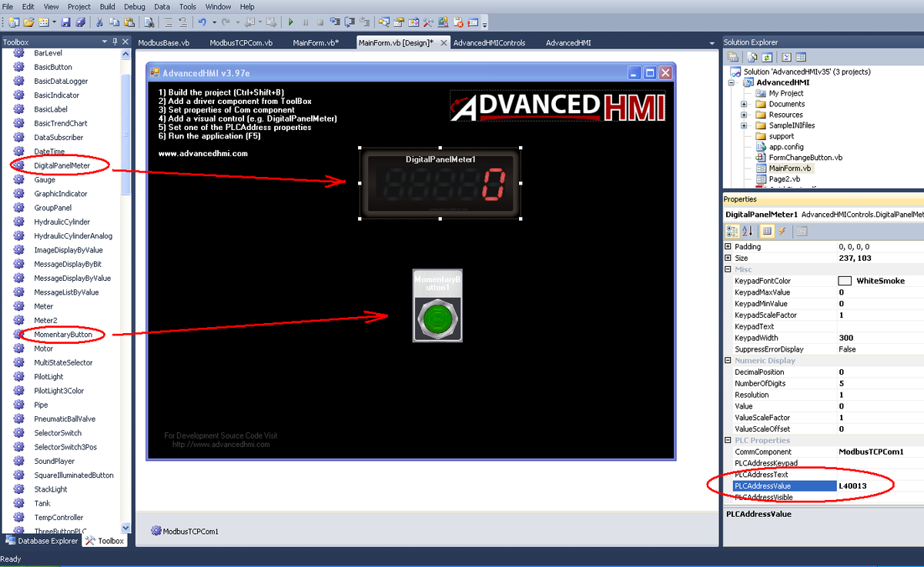
Task: Show Events lightning bolt in Properties
Action: [782, 231]
